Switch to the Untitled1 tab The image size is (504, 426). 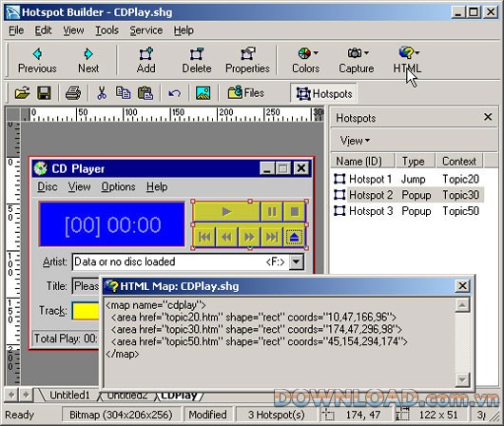pos(69,395)
